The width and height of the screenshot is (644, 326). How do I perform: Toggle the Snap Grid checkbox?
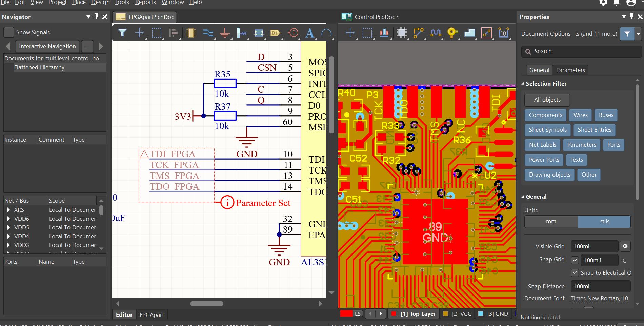(575, 260)
